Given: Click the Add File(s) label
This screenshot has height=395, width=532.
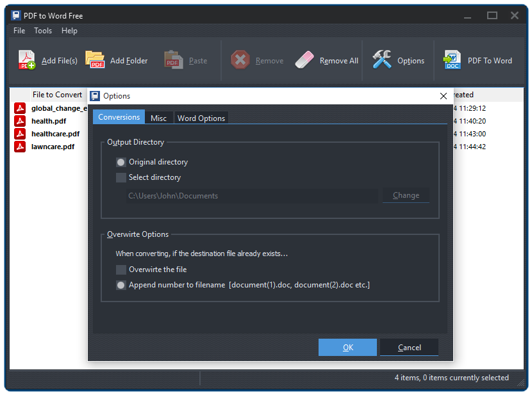Looking at the screenshot, I should [x=60, y=61].
